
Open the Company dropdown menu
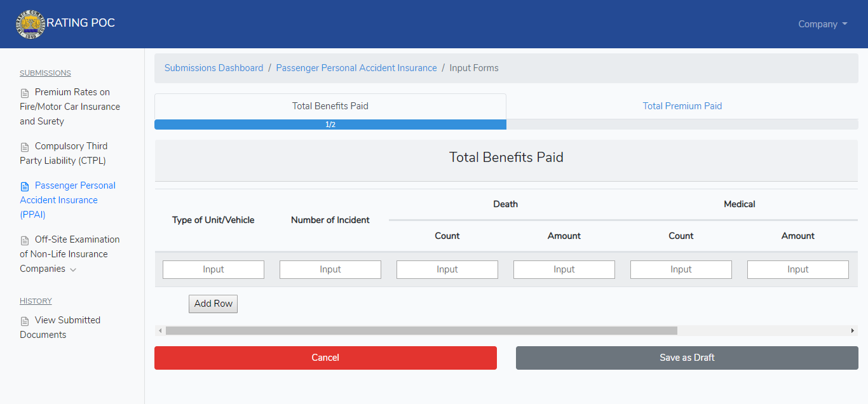point(822,24)
